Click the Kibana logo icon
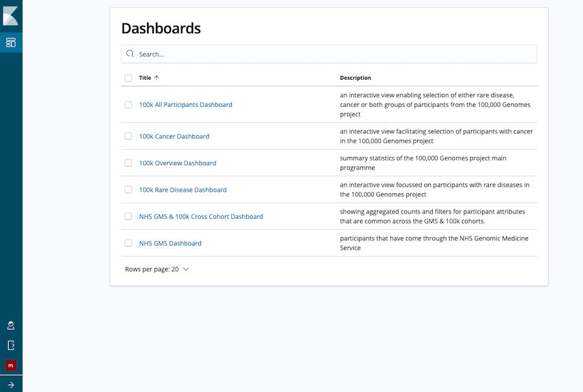583x392 pixels. 10,16
